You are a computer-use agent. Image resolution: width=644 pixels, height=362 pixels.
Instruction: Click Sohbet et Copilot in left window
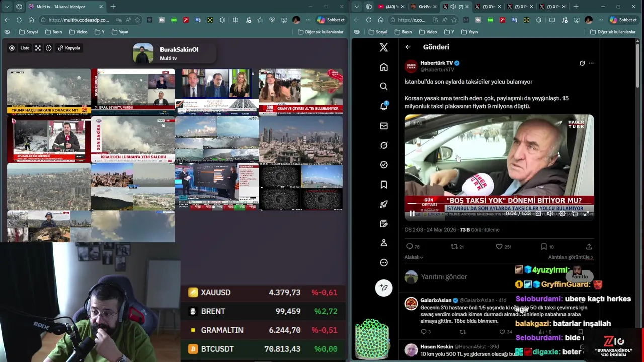(331, 20)
